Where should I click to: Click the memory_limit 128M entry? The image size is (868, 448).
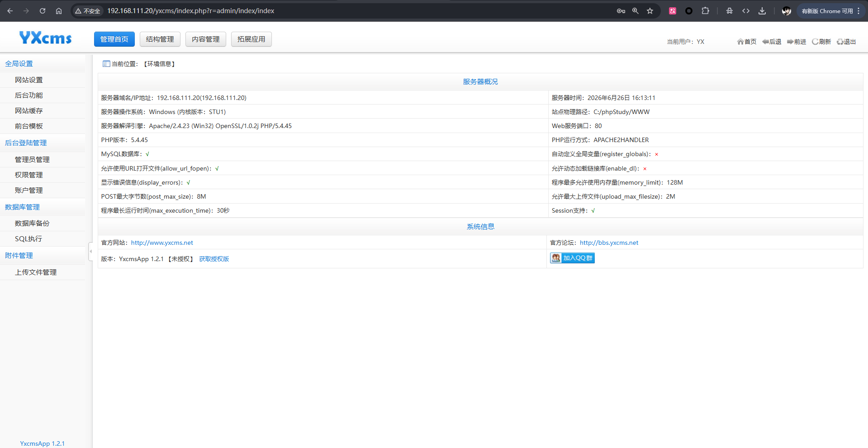click(617, 182)
